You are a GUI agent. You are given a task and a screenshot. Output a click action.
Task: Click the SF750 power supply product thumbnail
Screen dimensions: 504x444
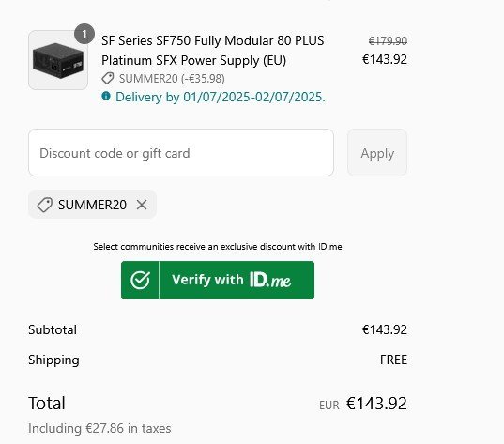point(58,60)
